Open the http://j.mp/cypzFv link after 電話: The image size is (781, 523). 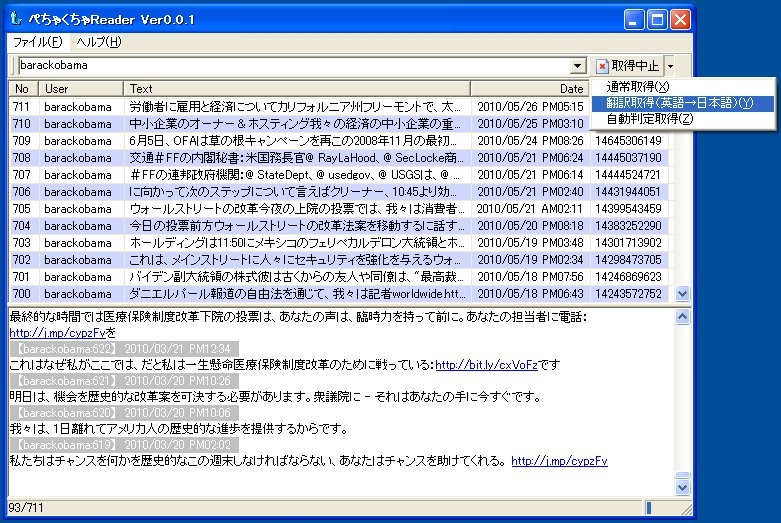57,333
